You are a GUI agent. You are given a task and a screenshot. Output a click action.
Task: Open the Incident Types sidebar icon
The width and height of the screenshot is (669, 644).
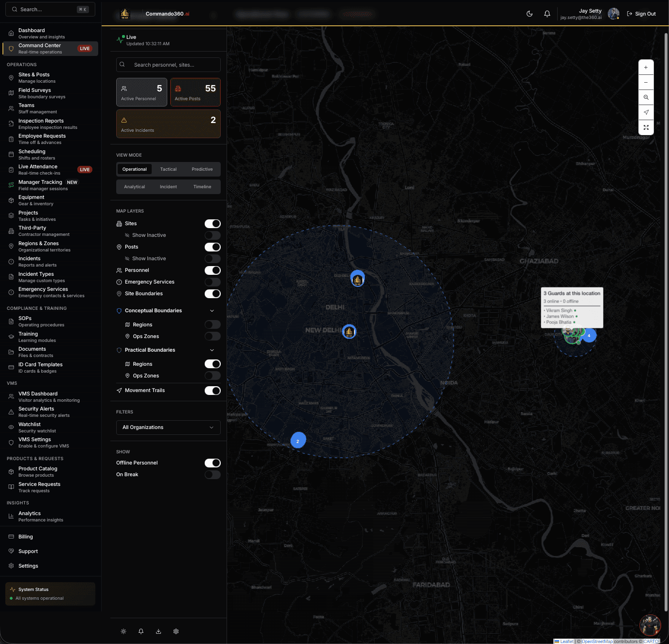[11, 277]
